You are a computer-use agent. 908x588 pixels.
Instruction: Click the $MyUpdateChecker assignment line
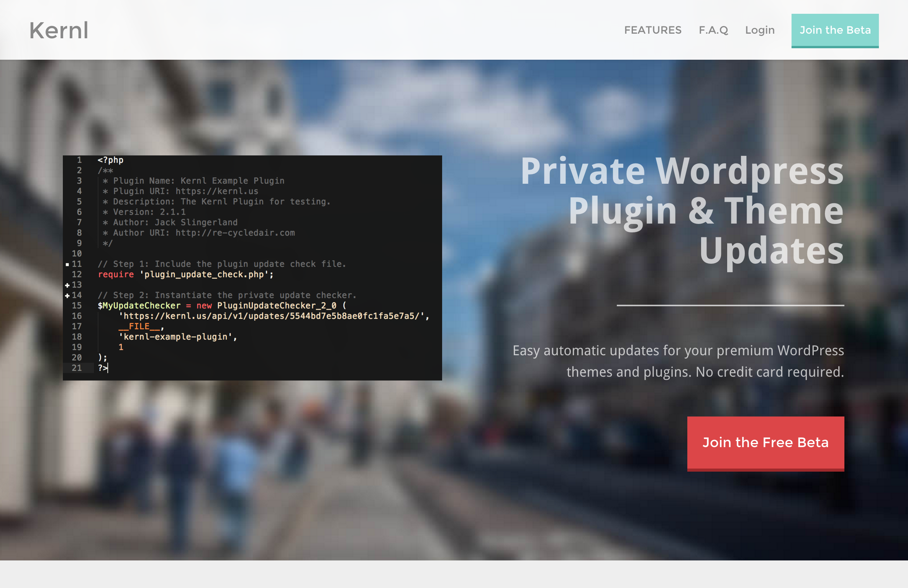(x=222, y=305)
